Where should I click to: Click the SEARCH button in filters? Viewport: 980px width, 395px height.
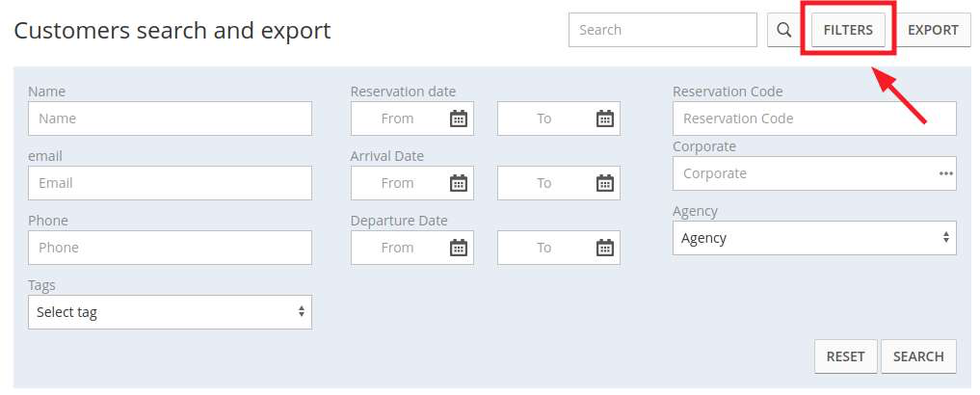(918, 356)
